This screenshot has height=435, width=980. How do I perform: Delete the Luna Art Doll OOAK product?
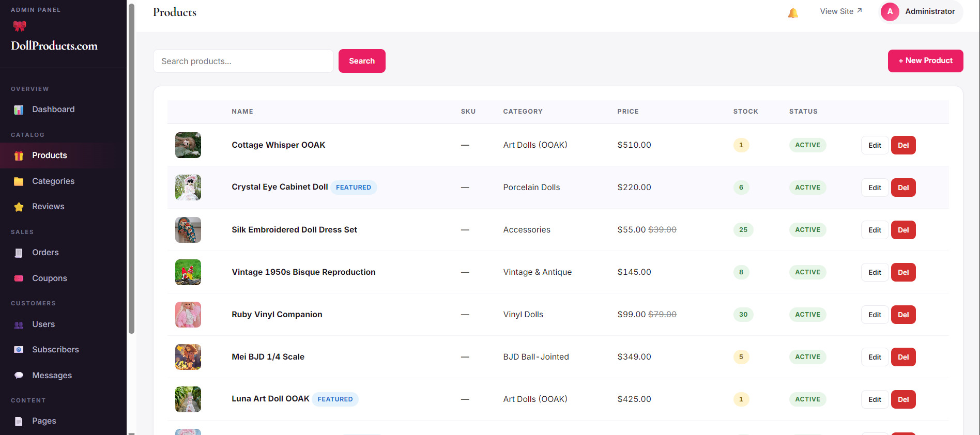tap(903, 399)
